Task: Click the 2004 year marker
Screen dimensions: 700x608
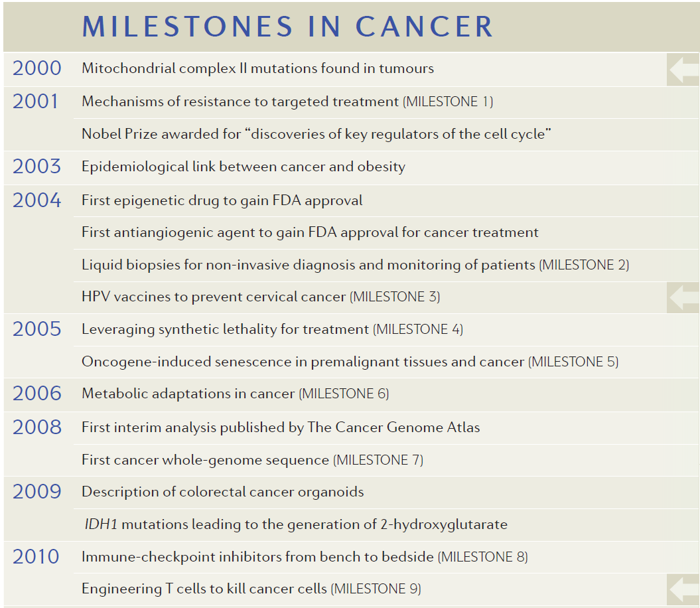Action: click(x=36, y=200)
